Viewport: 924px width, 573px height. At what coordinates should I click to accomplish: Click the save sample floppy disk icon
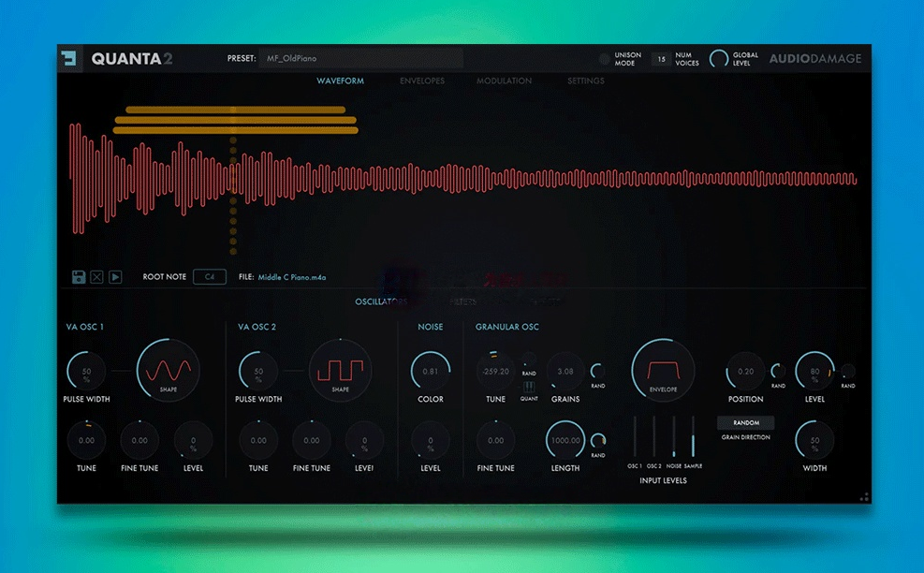coord(79,276)
